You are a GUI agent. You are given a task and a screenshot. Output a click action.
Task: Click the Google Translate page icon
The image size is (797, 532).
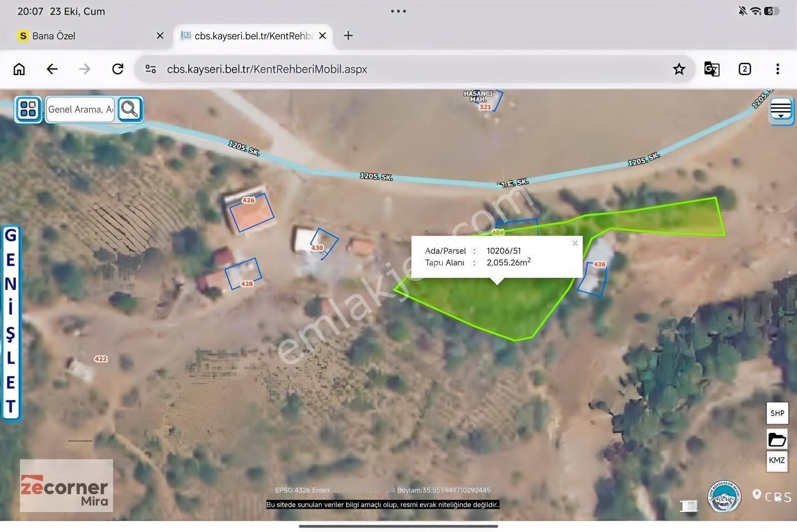pyautogui.click(x=711, y=69)
